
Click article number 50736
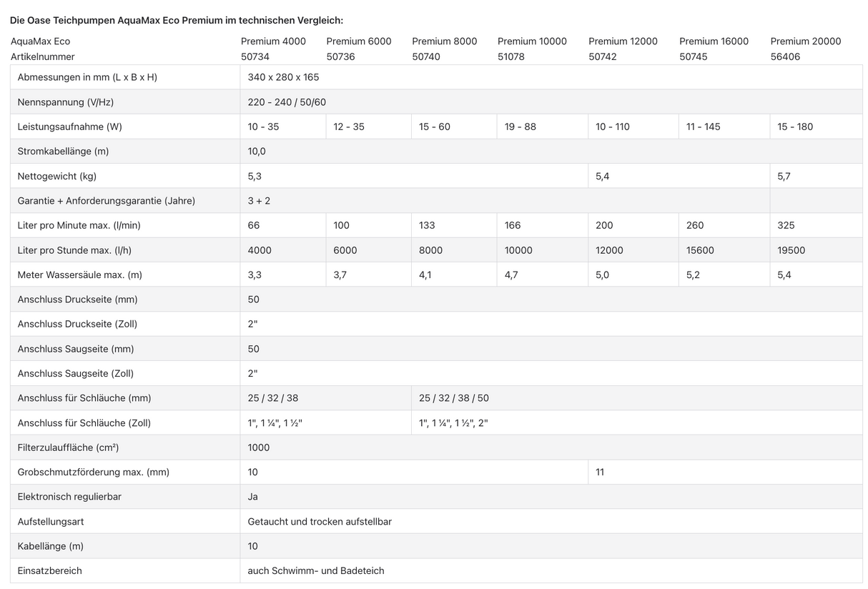pyautogui.click(x=340, y=56)
